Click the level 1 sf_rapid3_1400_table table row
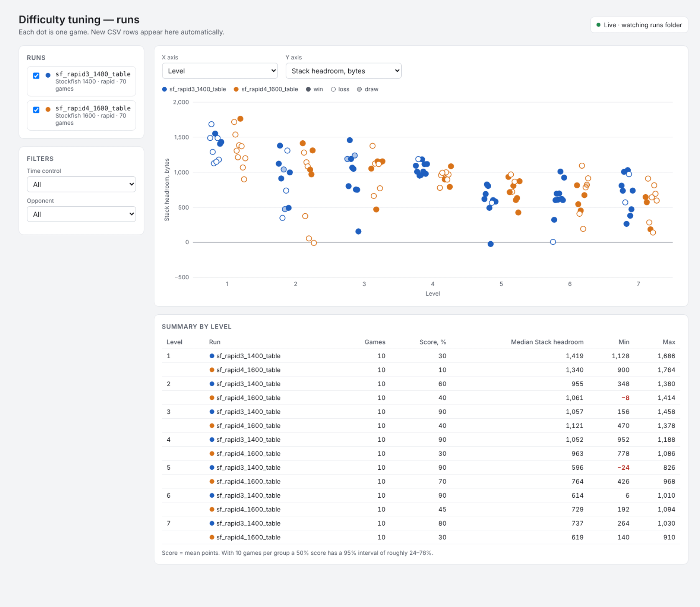The height and width of the screenshot is (607, 700). pyautogui.click(x=421, y=356)
